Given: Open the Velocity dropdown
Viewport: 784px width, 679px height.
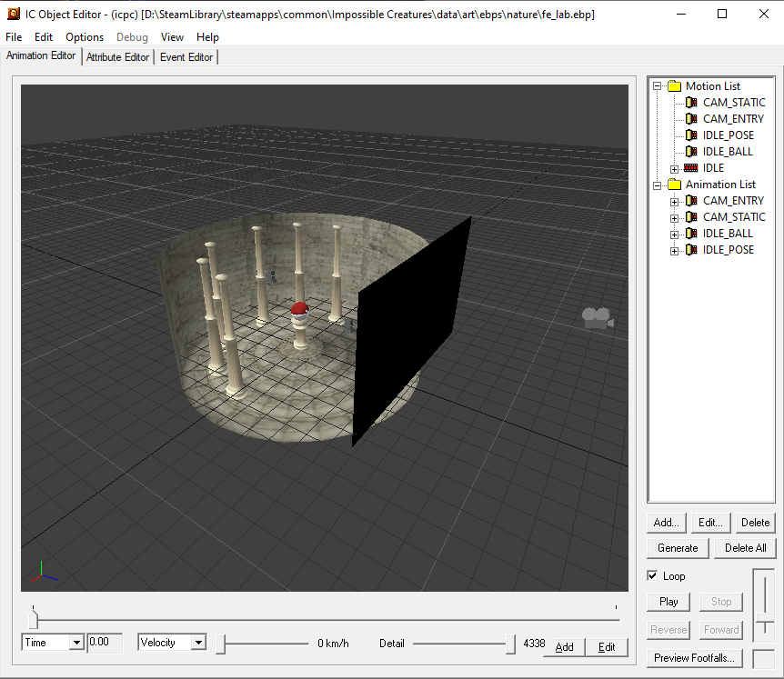Looking at the screenshot, I should pyautogui.click(x=198, y=643).
